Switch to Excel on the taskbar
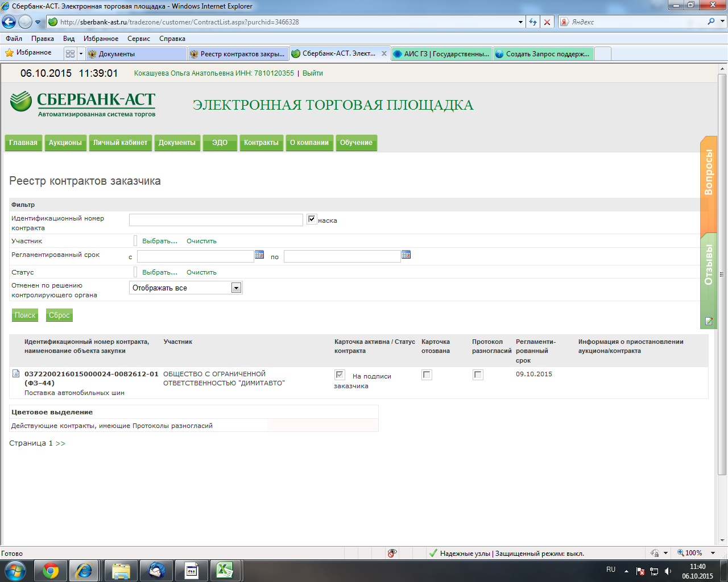 coord(226,570)
